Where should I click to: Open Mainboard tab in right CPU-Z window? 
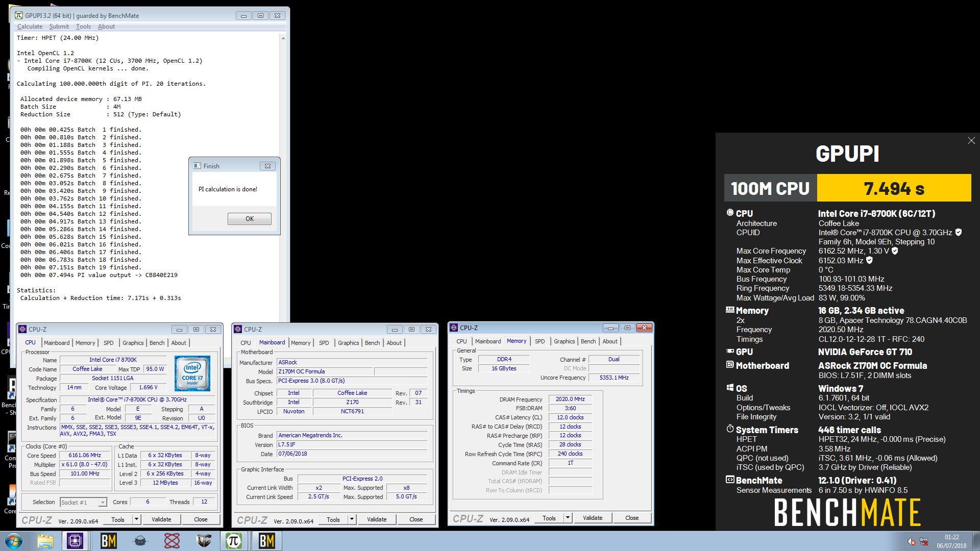click(488, 341)
